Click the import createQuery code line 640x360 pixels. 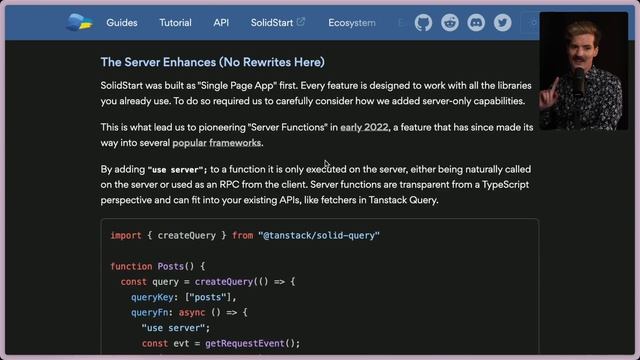(x=245, y=236)
